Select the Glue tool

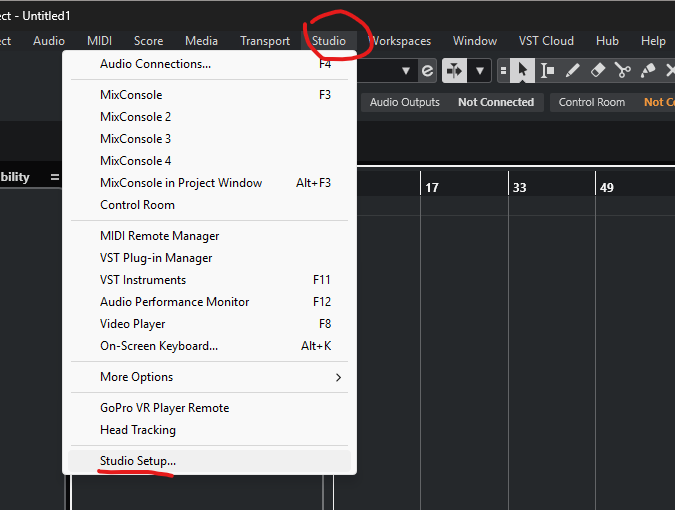[x=647, y=70]
